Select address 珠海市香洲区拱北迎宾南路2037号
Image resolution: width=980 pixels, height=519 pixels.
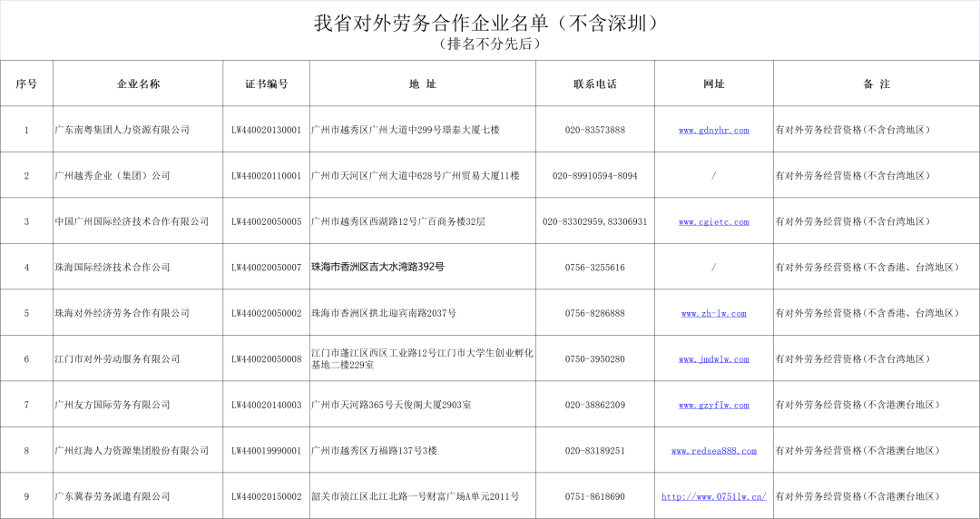[x=384, y=313]
